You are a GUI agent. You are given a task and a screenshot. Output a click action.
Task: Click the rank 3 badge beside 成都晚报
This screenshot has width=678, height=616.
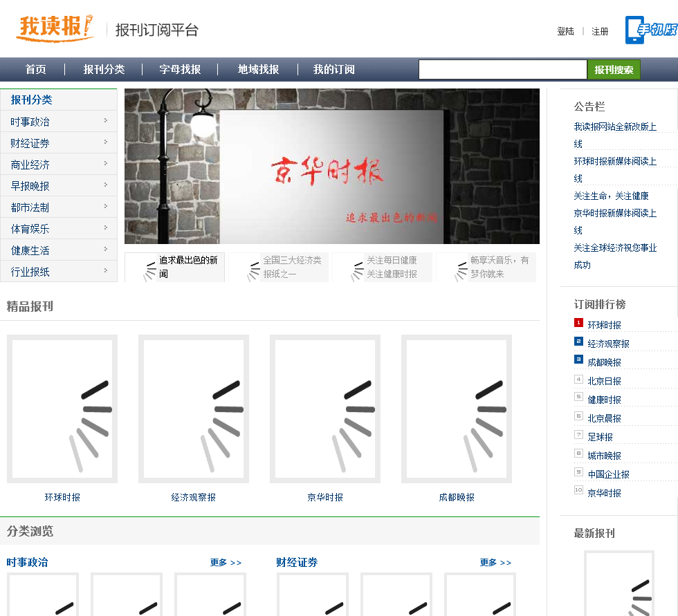pyautogui.click(x=578, y=360)
